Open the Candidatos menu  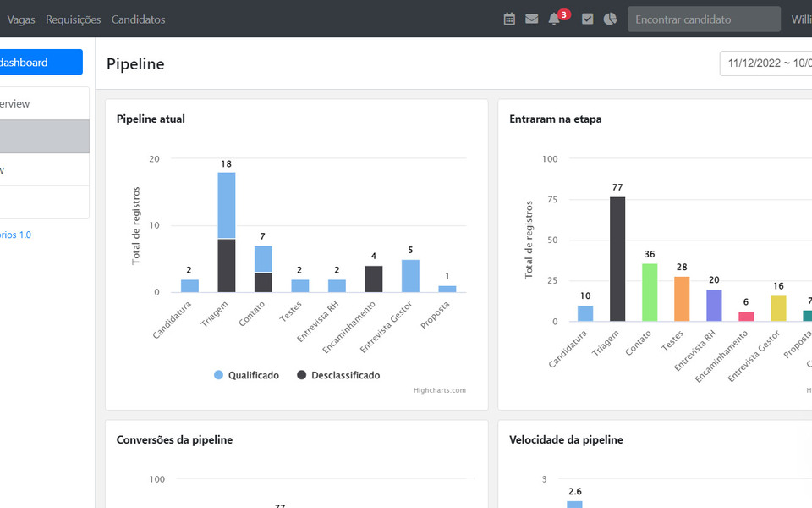click(x=138, y=19)
